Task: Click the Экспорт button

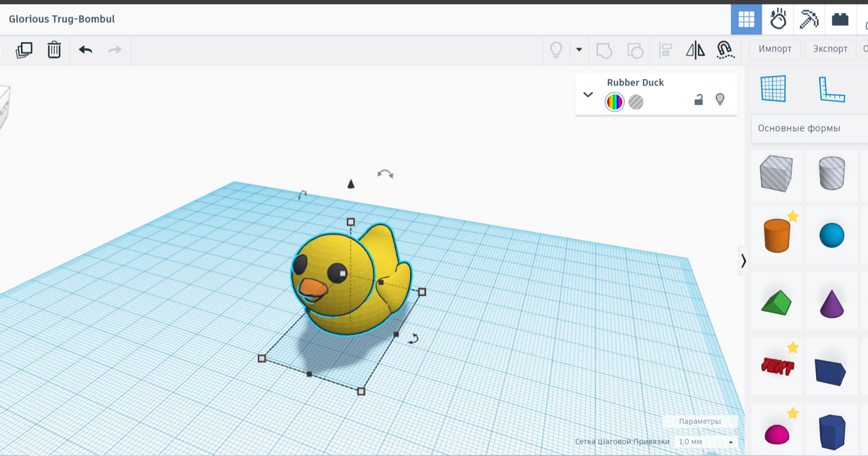Action: (x=830, y=48)
